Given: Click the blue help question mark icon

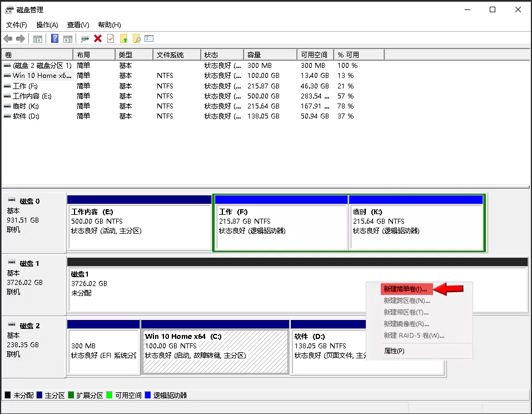Looking at the screenshot, I should [x=54, y=38].
